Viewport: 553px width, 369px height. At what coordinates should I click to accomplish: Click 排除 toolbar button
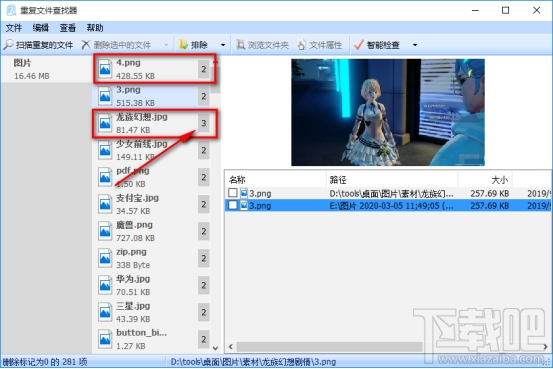click(194, 45)
